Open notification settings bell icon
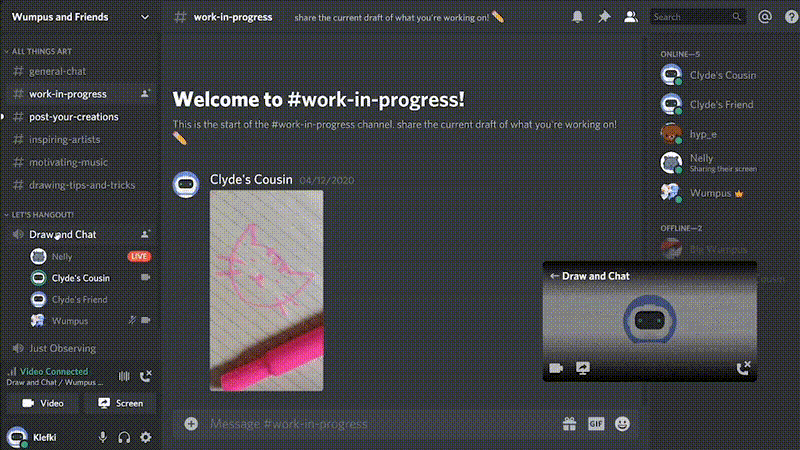Viewport: 800px width, 450px height. [x=577, y=17]
